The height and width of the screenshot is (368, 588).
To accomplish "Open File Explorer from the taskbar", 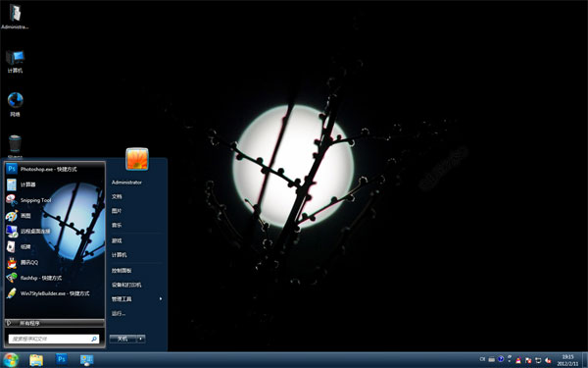I will pos(36,360).
